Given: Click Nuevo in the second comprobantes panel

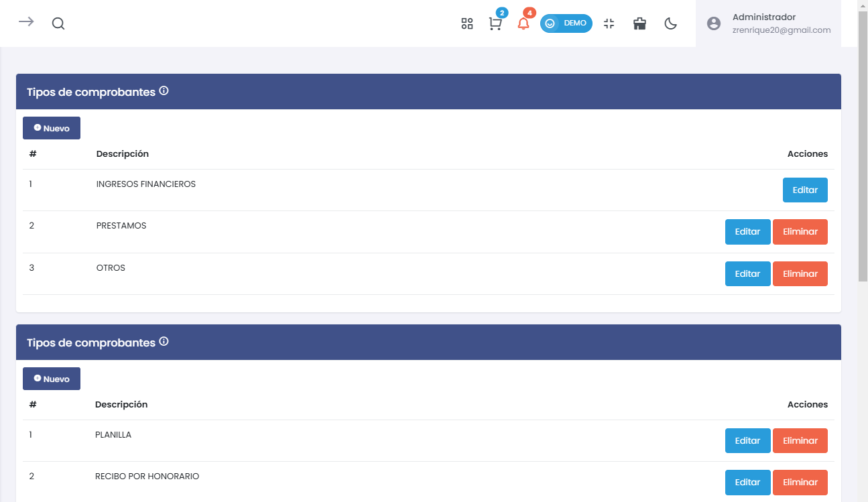Looking at the screenshot, I should (x=52, y=379).
